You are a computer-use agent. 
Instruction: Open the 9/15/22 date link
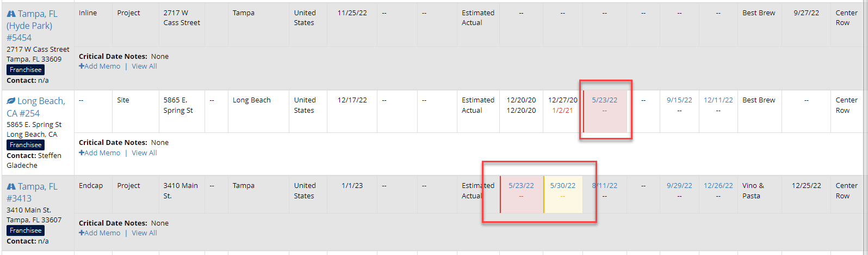(x=679, y=100)
